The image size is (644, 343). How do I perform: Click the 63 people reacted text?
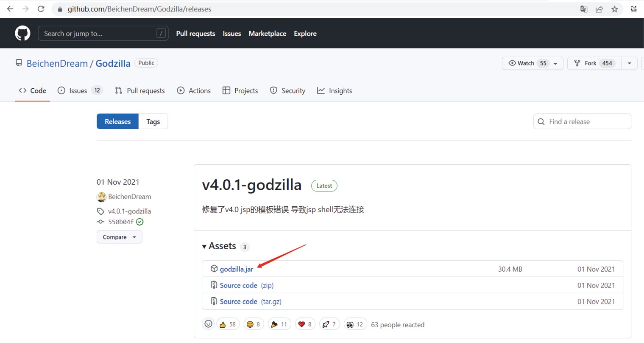coord(398,325)
